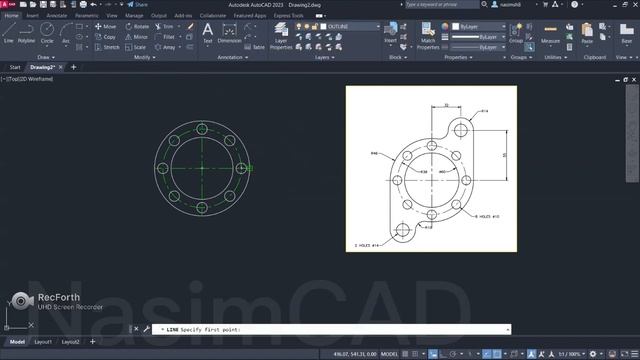Choose the Rotate command
This screenshot has width=640, height=360.
coord(137,27)
